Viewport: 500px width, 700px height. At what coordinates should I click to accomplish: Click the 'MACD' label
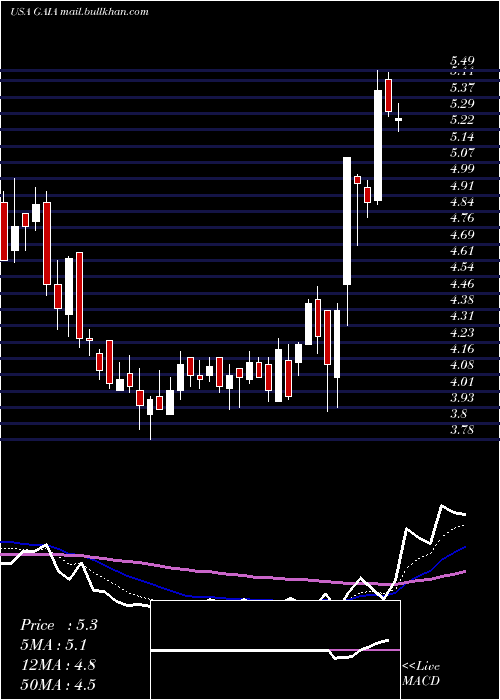point(421,681)
